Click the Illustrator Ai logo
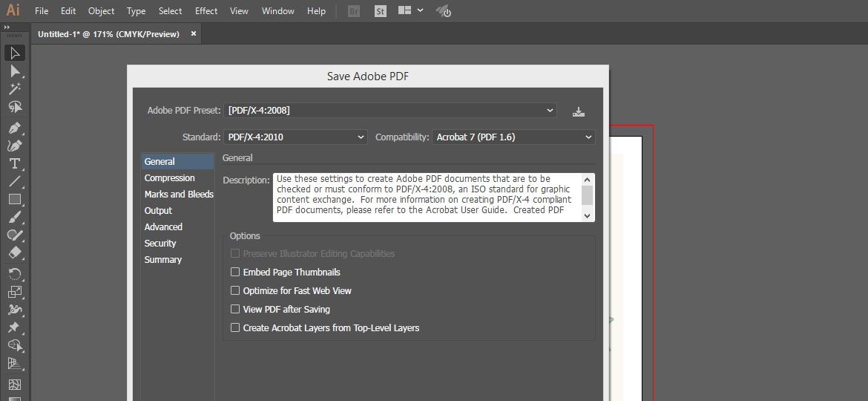868x401 pixels. point(13,10)
